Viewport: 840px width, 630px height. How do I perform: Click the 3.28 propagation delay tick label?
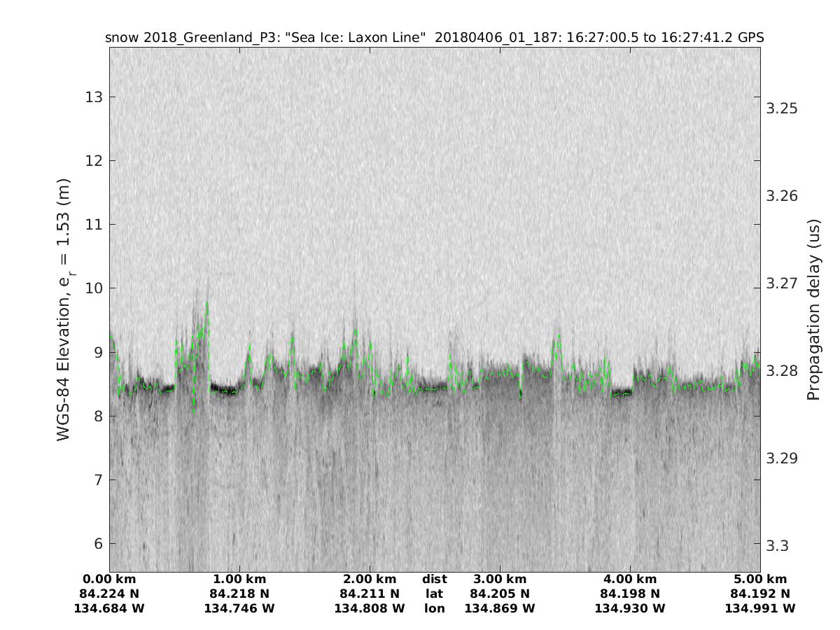[780, 371]
